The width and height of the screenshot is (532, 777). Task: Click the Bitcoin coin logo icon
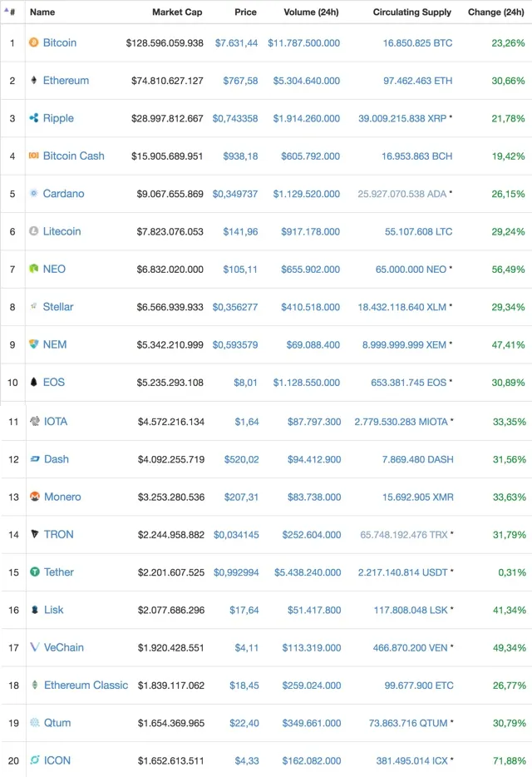click(x=34, y=42)
